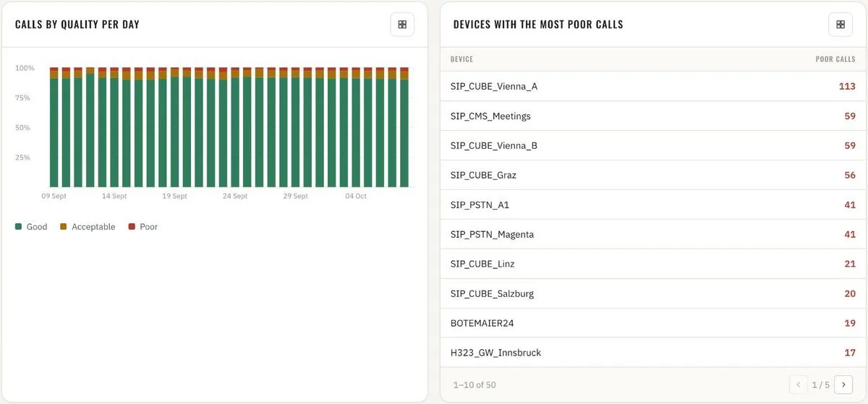The width and height of the screenshot is (868, 404).
Task: Open grid menu on Devices Poor Calls panel
Action: click(x=841, y=25)
